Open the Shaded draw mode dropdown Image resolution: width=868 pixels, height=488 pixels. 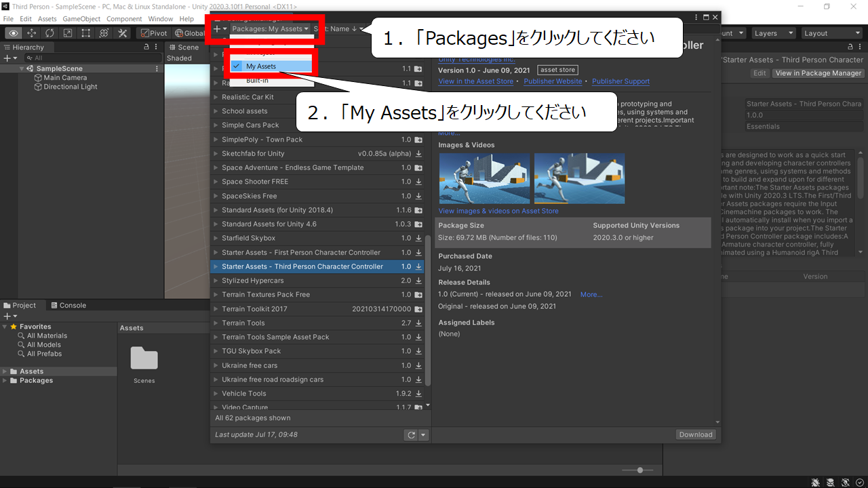click(180, 58)
